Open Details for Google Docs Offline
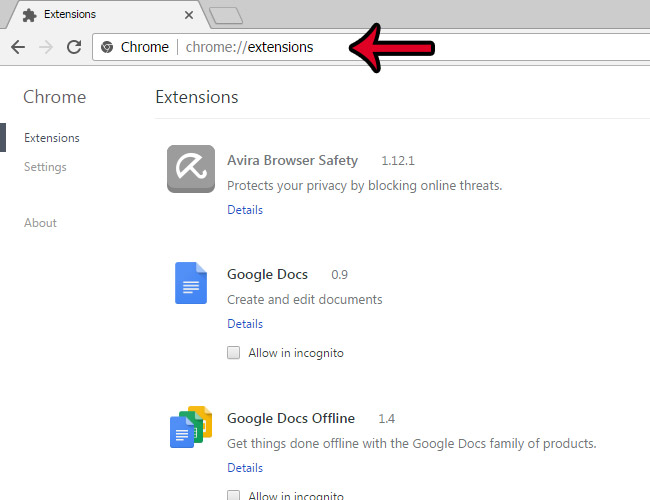The width and height of the screenshot is (650, 500). [245, 468]
